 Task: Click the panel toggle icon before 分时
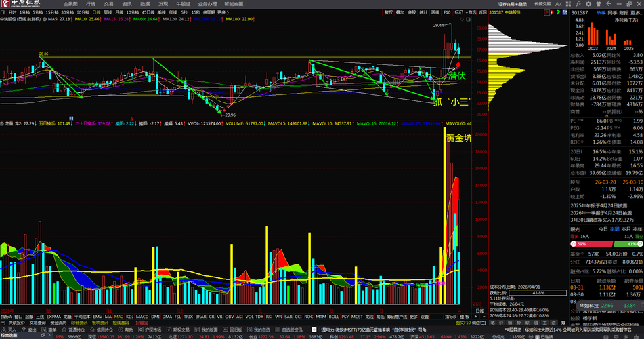pyautogui.click(x=3, y=12)
